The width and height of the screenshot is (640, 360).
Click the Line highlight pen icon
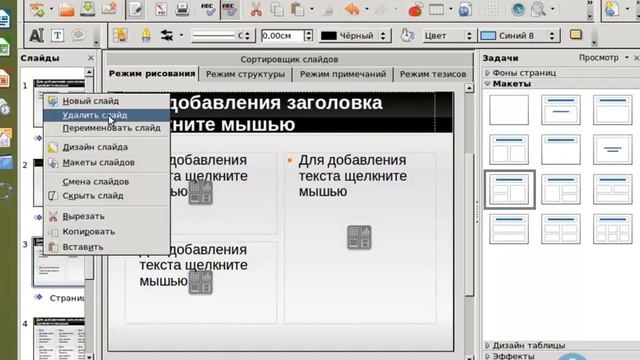(x=146, y=36)
